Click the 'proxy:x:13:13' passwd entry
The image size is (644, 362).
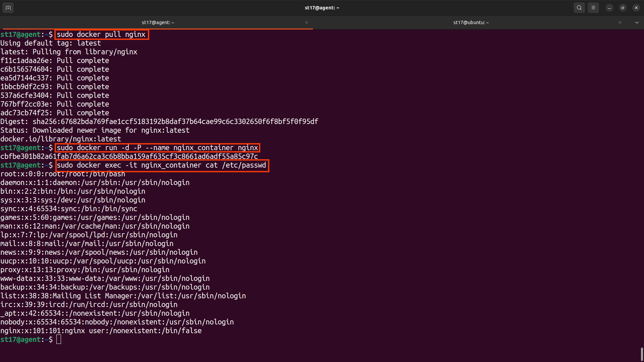click(85, 270)
